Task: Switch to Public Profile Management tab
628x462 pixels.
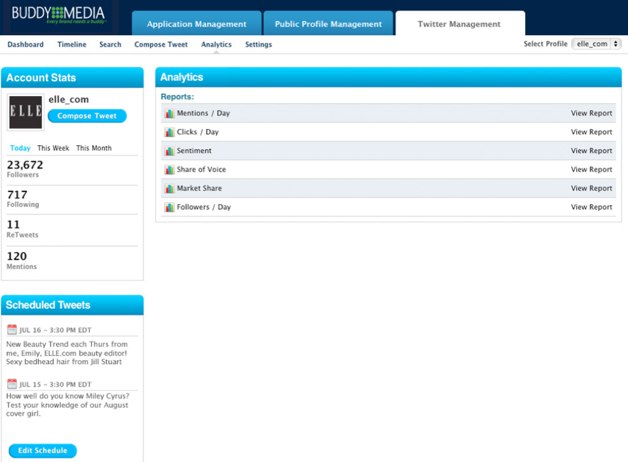Action: click(x=328, y=24)
